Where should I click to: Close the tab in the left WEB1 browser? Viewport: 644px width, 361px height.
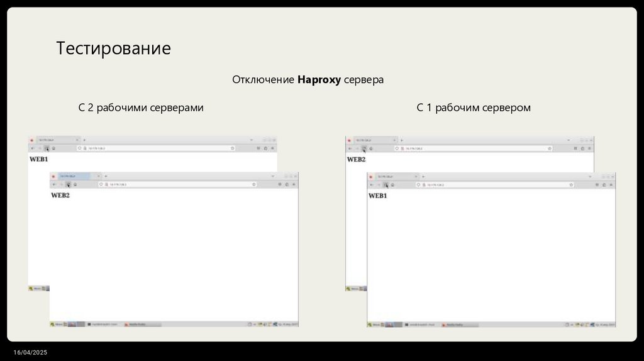tap(77, 140)
